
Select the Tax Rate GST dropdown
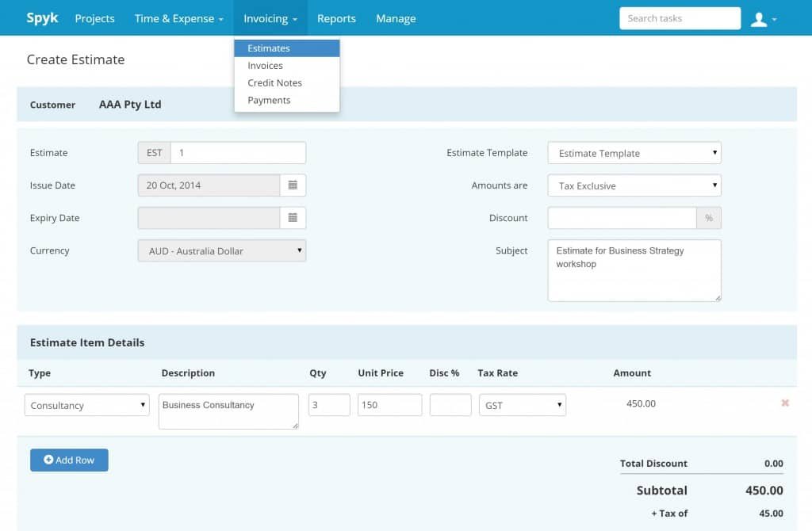click(522, 405)
